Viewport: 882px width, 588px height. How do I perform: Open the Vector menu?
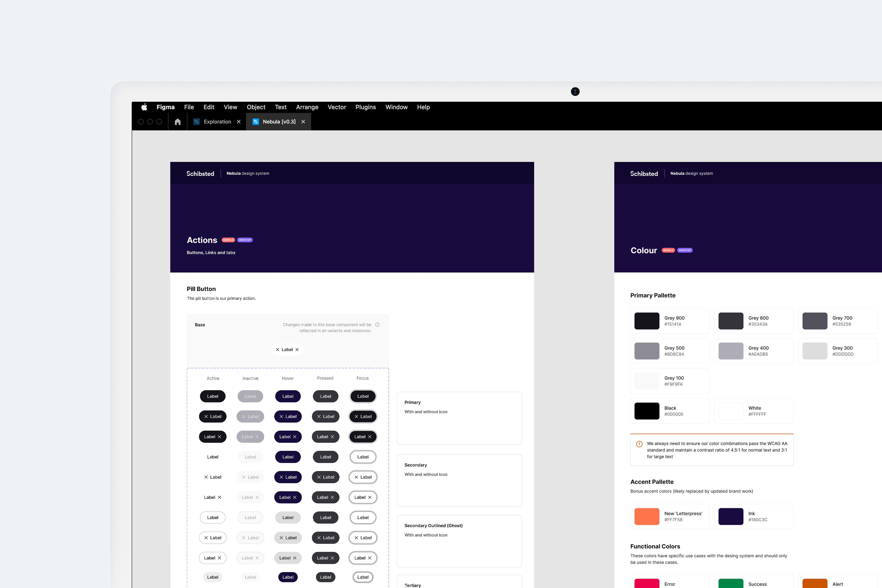pyautogui.click(x=337, y=107)
